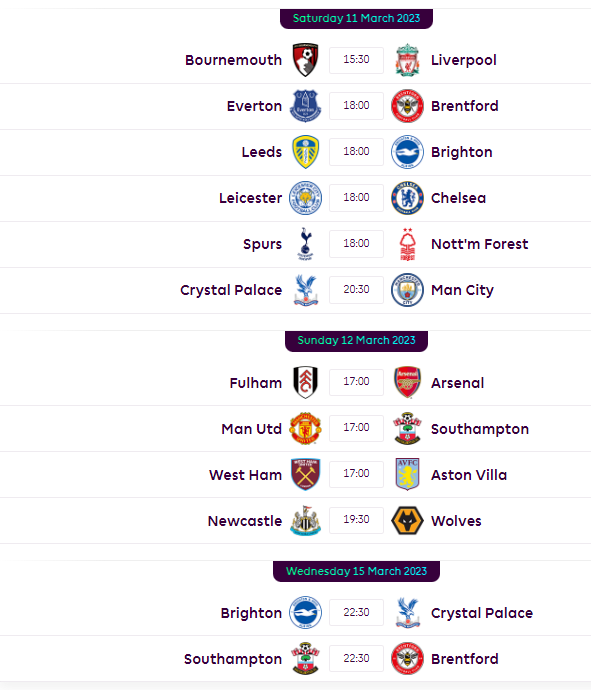Click the Aston Villa crest
Image resolution: width=591 pixels, height=690 pixels.
[x=407, y=474]
